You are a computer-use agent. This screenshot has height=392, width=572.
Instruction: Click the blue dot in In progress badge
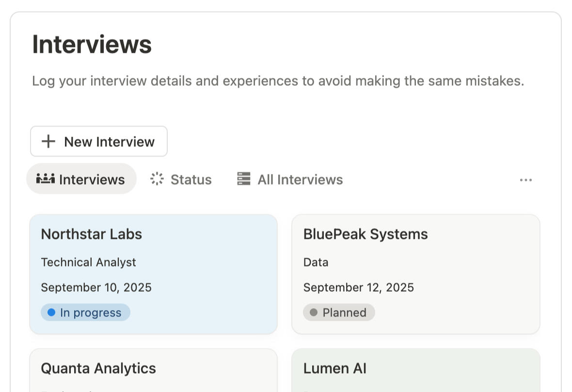(x=51, y=313)
